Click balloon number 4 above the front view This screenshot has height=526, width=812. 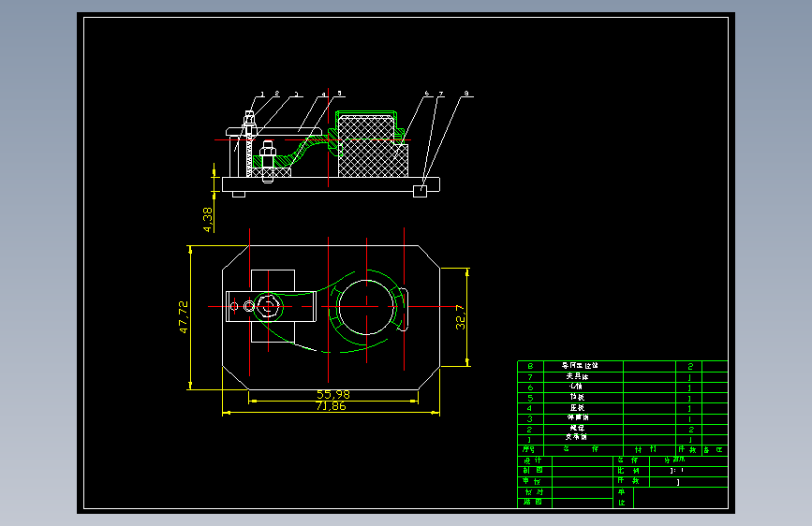click(324, 95)
